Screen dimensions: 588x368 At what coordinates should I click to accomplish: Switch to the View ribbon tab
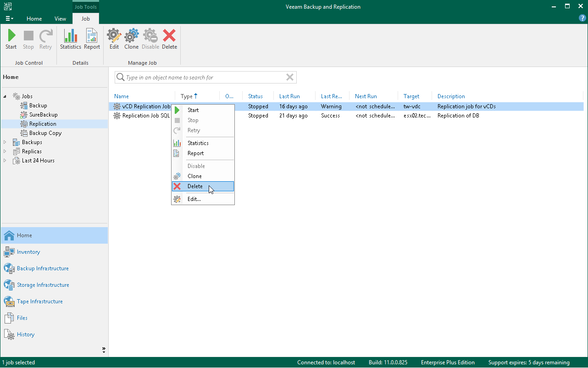(60, 18)
